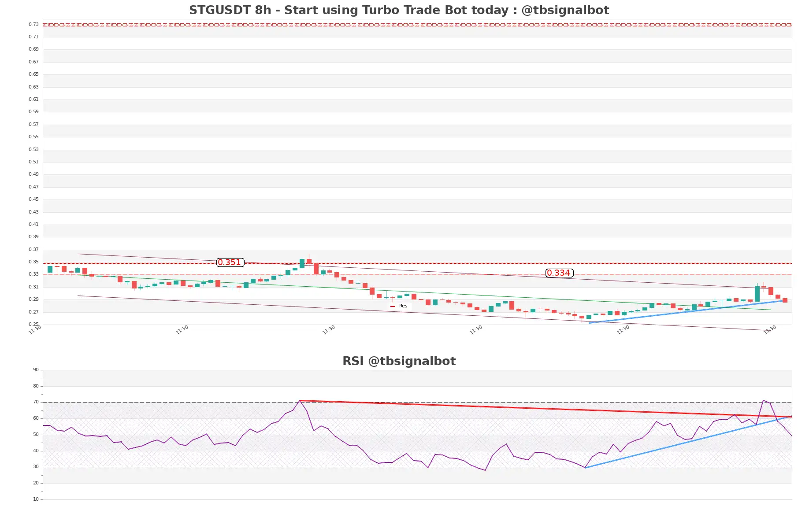The image size is (798, 532).
Task: Click the RSI 90 axis label
Action: coord(36,370)
